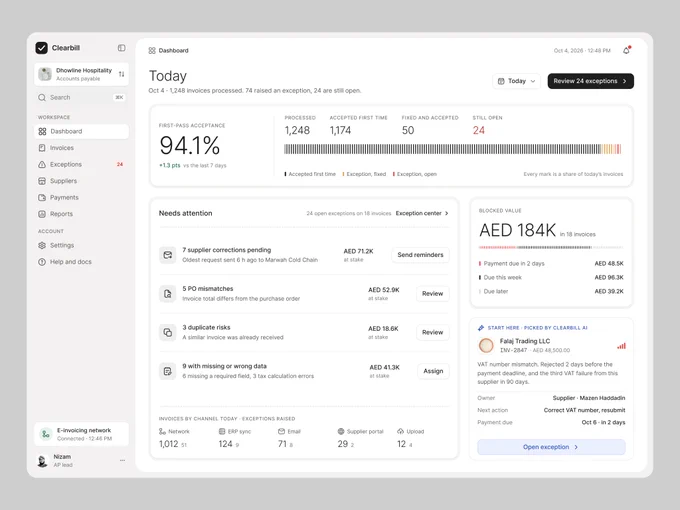Click the Send reminders button
The height and width of the screenshot is (510, 680).
tap(420, 255)
